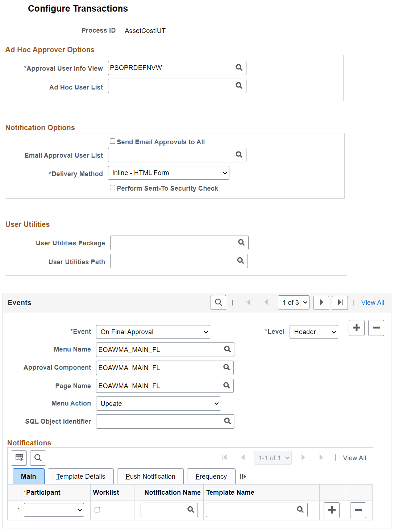The width and height of the screenshot is (403, 532).
Task: Switch to the Push Notification tab
Action: 150,476
